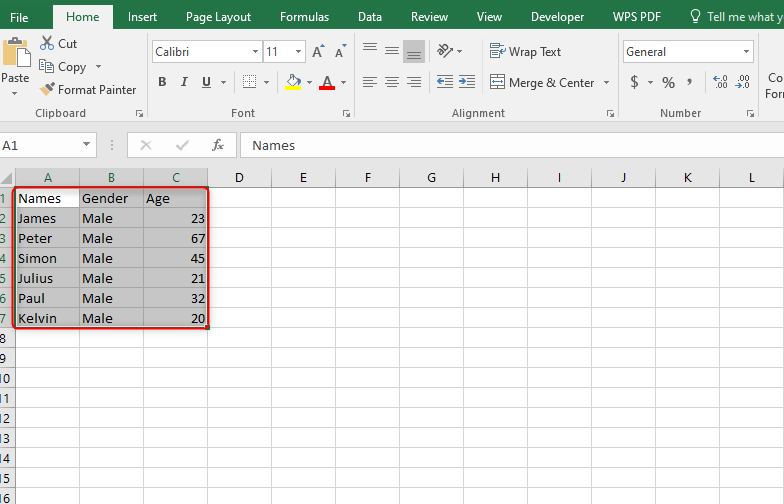Click the Percent Style icon
The height and width of the screenshot is (504, 784).
click(668, 82)
